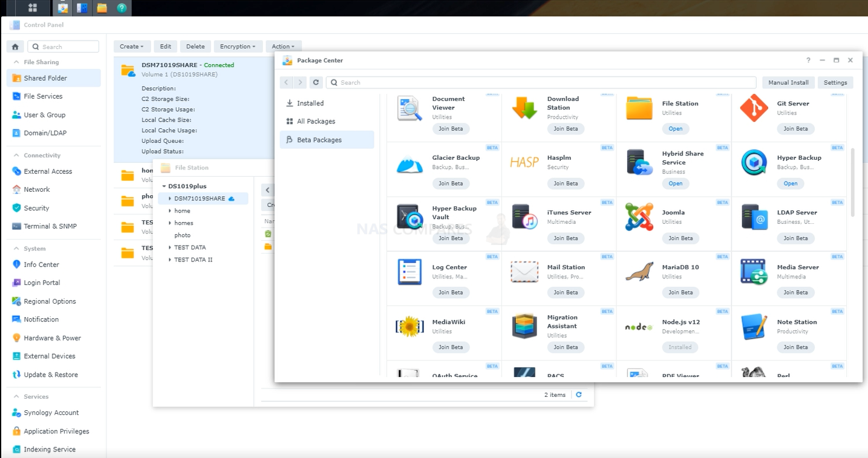This screenshot has width=868, height=458.
Task: Open Hardware & Power settings
Action: point(54,338)
